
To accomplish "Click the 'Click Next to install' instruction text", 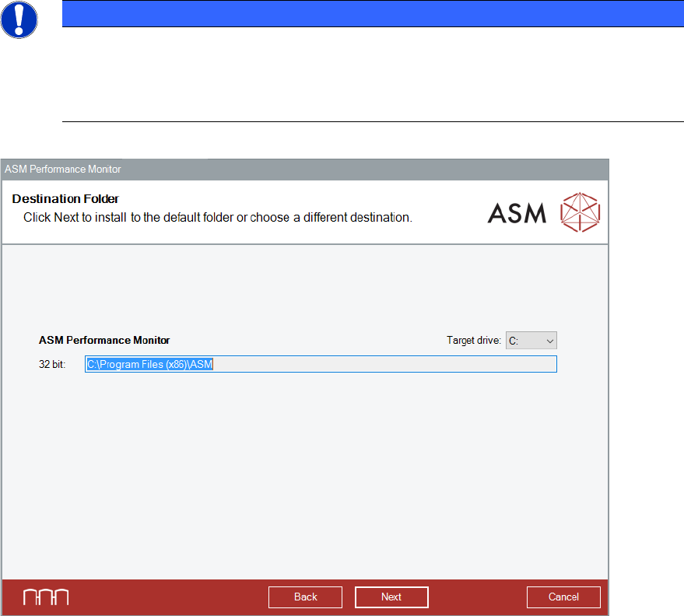I will click(218, 218).
